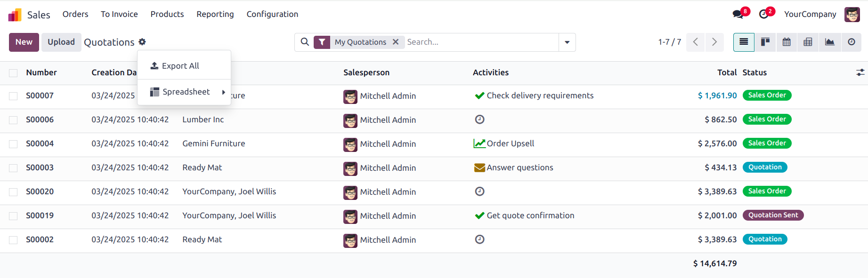Open the optional columns adjuster
The height and width of the screenshot is (278, 868).
point(860,72)
